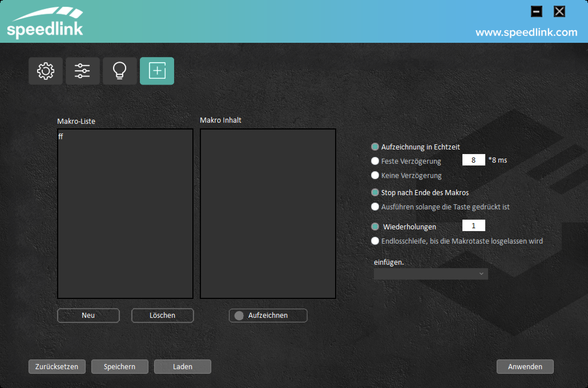Click the fixed delay value field
This screenshot has width=588, height=388.
(x=474, y=160)
